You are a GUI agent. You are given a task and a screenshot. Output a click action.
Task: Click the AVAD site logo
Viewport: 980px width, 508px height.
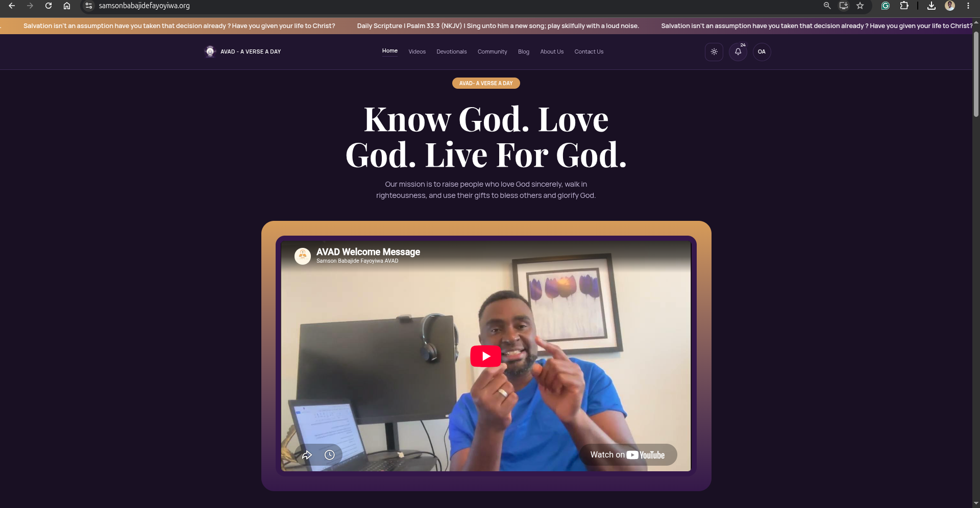coord(210,52)
